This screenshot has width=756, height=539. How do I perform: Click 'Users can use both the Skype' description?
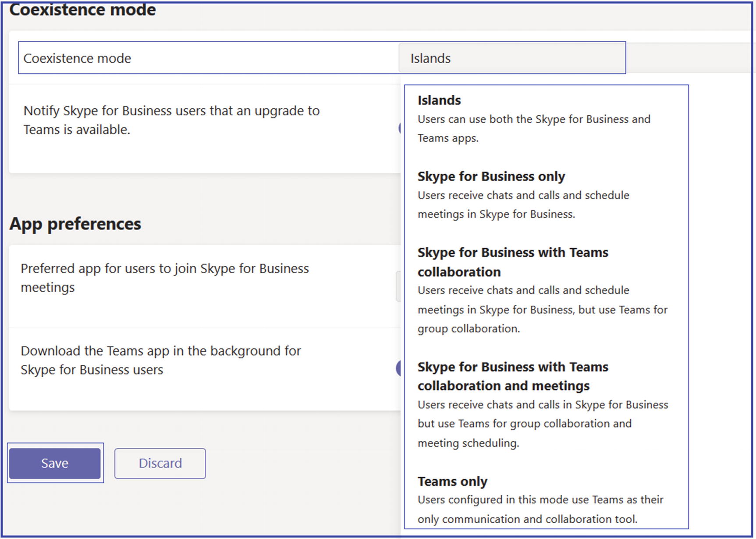coord(534,129)
